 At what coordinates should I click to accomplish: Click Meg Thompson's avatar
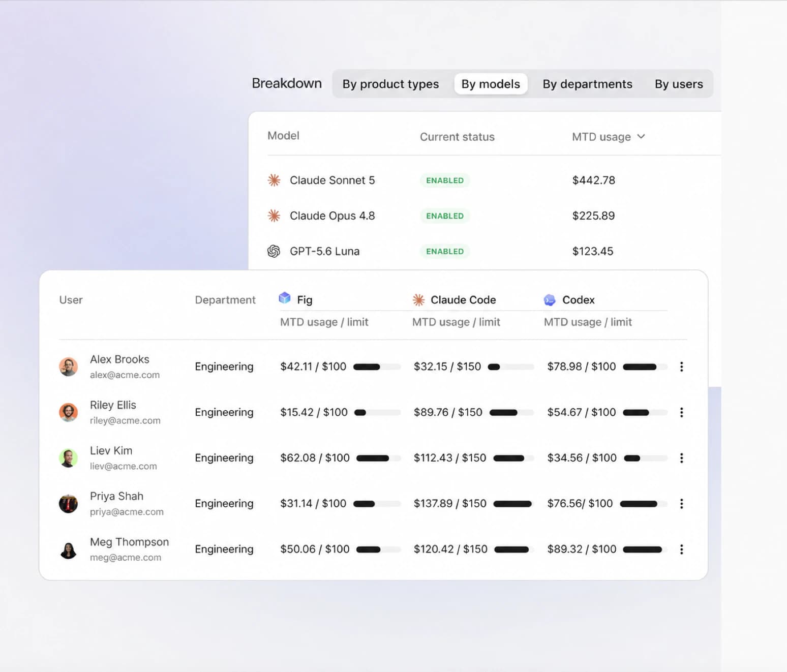tap(68, 549)
